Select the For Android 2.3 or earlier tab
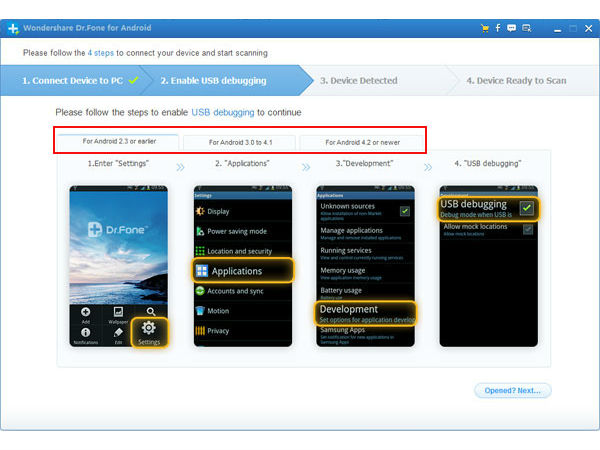The image size is (600, 450). 119,141
